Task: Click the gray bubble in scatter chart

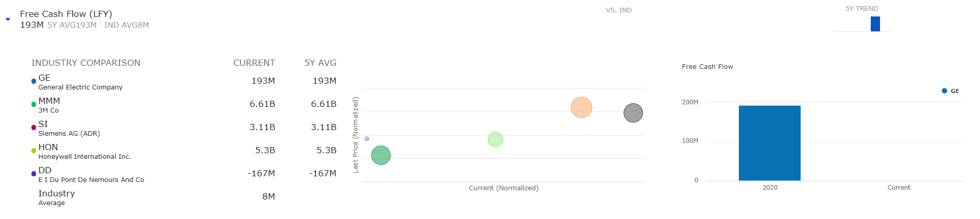Action: pos(633,113)
